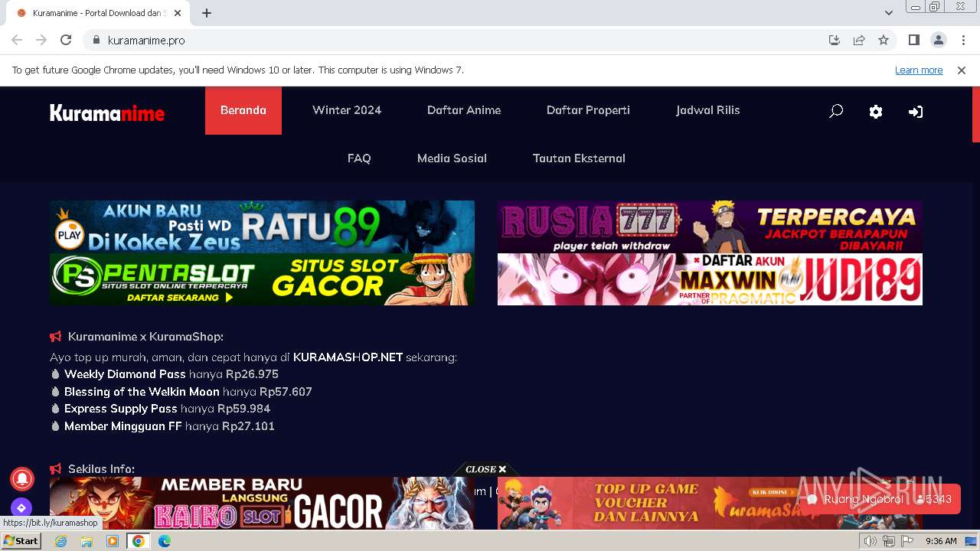Dismiss the Chrome update notice

[x=962, y=70]
